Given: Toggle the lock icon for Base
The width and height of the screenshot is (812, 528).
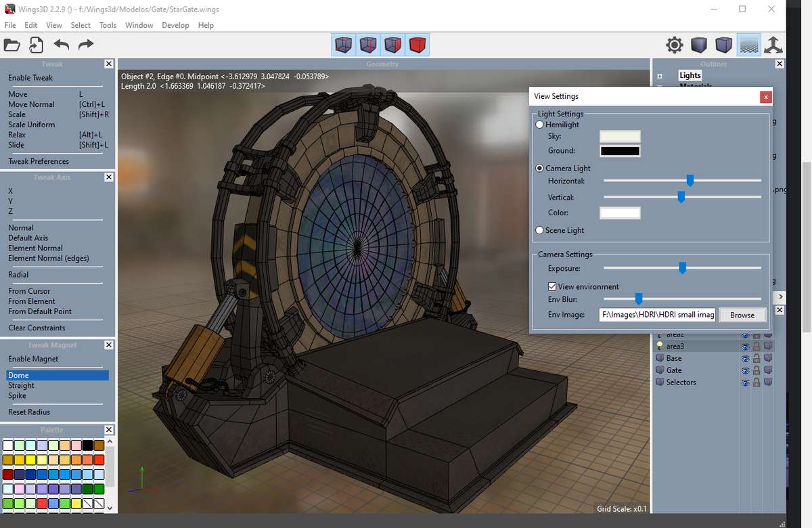Looking at the screenshot, I should 757,358.
